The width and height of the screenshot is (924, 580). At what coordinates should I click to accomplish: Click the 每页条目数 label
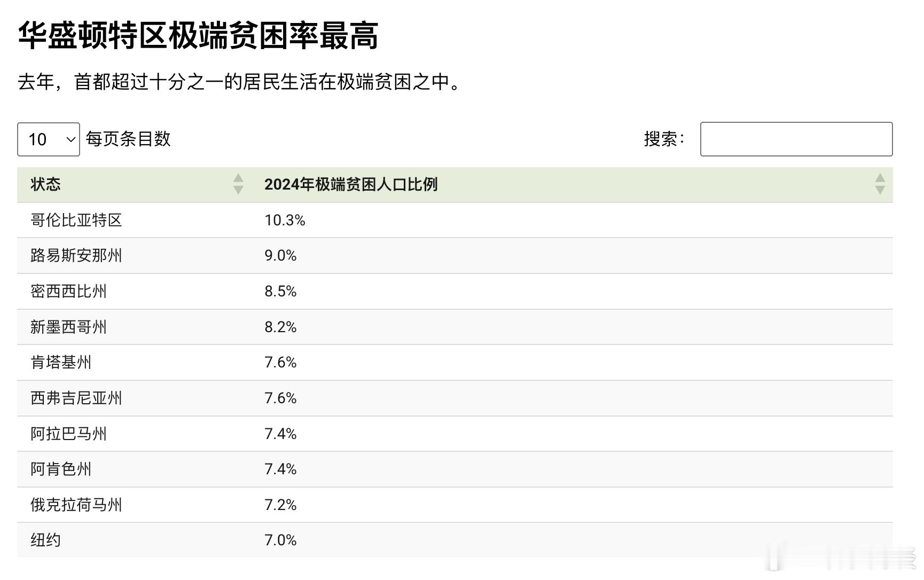128,139
